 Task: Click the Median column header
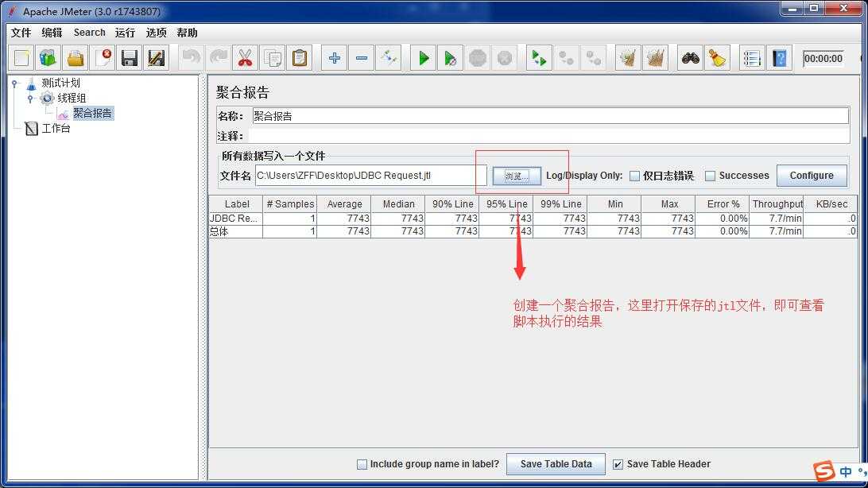tap(398, 203)
